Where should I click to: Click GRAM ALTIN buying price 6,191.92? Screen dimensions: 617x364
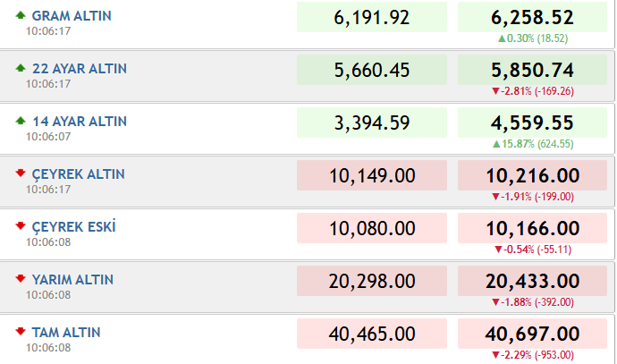point(372,17)
